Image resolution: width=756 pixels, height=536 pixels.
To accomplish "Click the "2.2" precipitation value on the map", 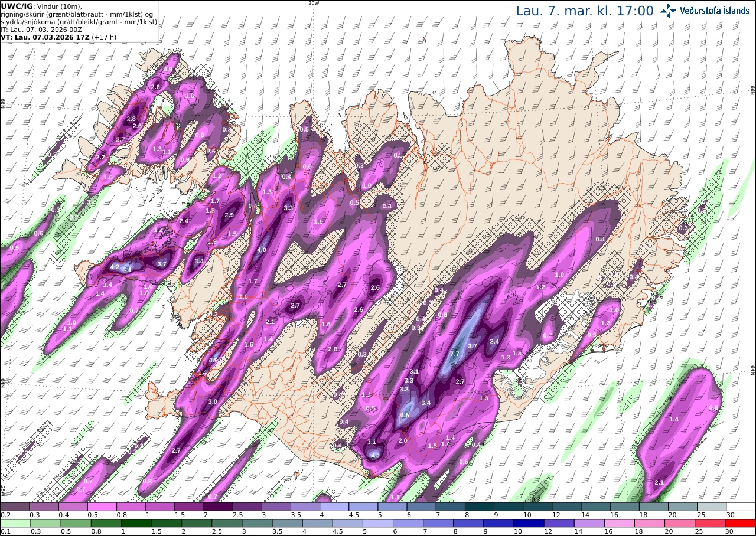I will 100,158.
